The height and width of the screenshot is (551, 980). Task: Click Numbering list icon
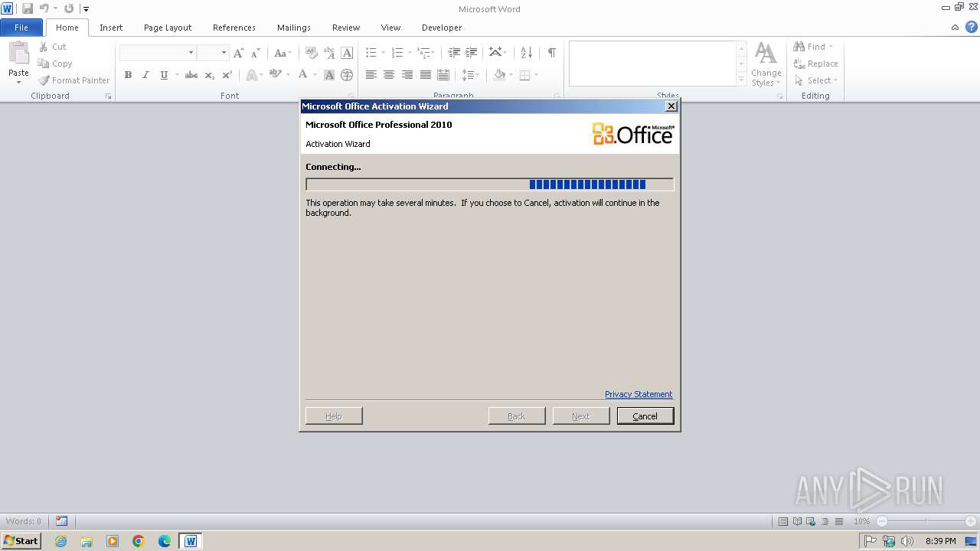[397, 53]
